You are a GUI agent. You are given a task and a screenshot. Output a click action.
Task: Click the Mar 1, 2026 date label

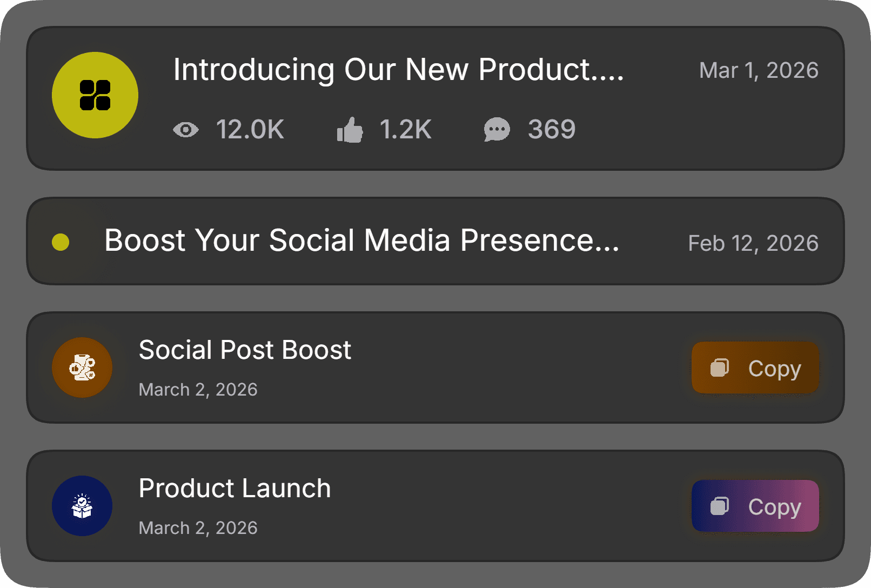[759, 70]
